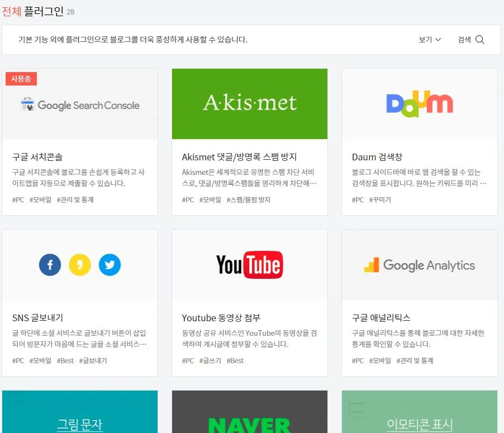The height and width of the screenshot is (433, 504).
Task: Click the plugin count 28
Action: 70,12
